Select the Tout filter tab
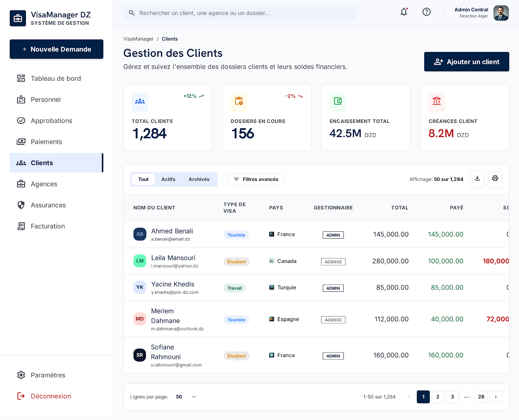This screenshot has height=420, width=519. (x=143, y=179)
